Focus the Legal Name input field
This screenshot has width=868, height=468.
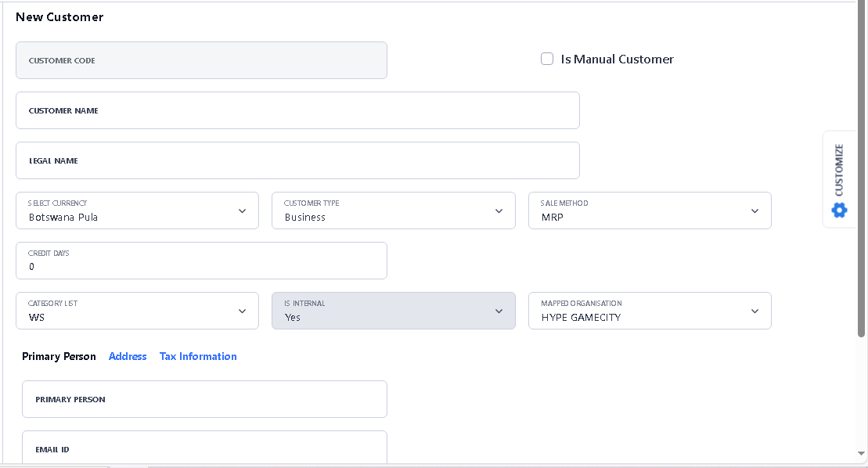coord(297,160)
